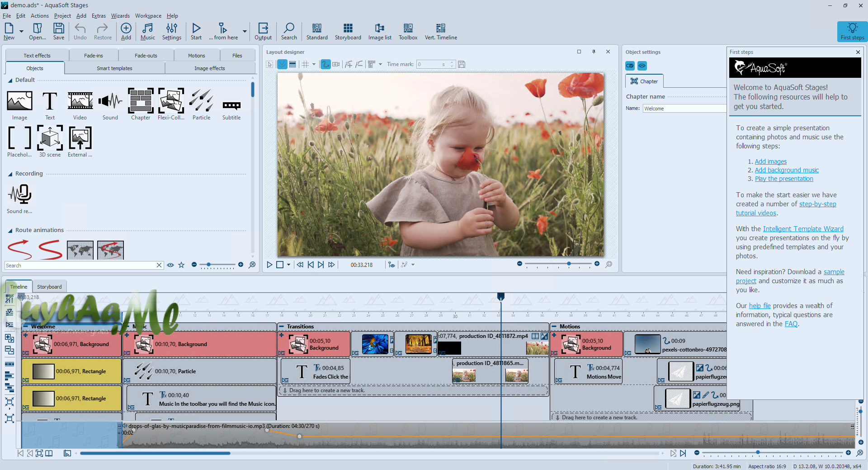Open the Workspace menu

(148, 16)
